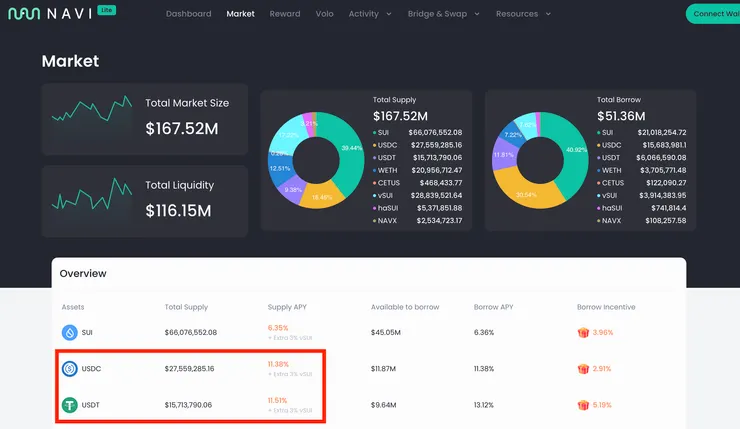Image resolution: width=740 pixels, height=429 pixels.
Task: Click the $15,713,790.06 value in USDT table row
Action: click(188, 405)
